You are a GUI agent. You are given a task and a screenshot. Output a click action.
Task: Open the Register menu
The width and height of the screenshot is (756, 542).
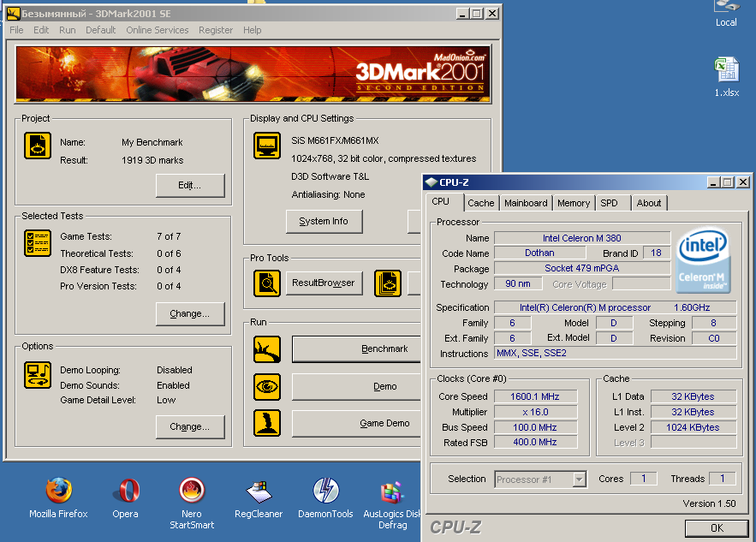(x=216, y=30)
